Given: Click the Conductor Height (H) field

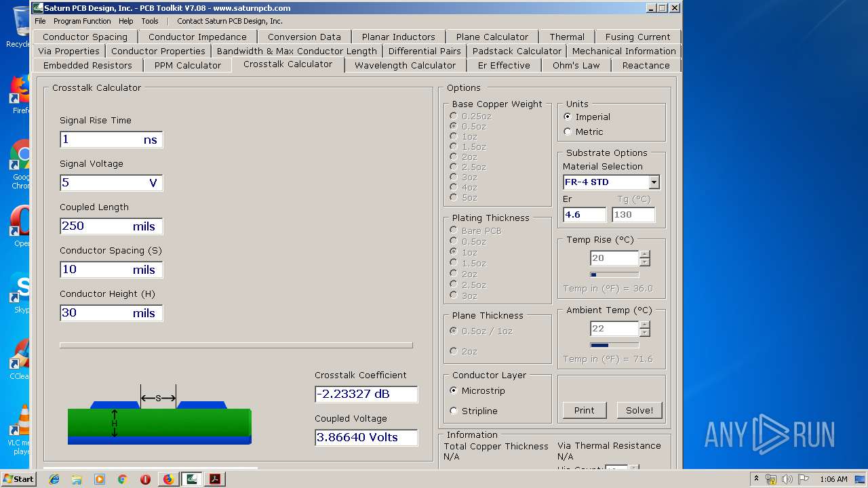Looking at the screenshot, I should [x=111, y=313].
